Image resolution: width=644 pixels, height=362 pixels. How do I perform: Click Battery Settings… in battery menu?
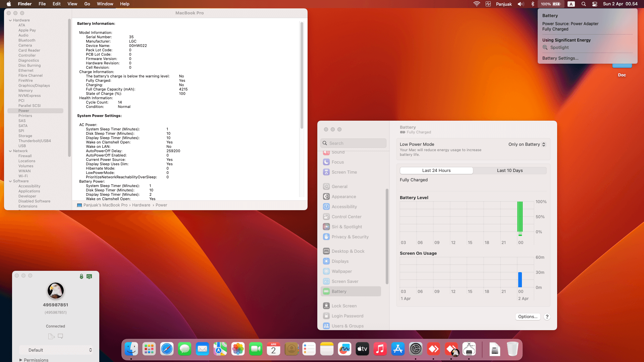560,58
